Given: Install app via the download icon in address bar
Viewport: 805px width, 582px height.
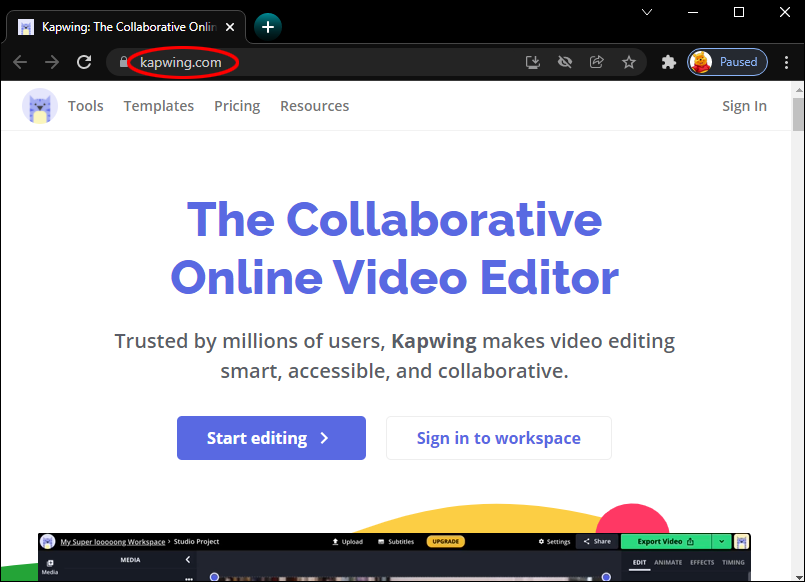Looking at the screenshot, I should tap(533, 62).
